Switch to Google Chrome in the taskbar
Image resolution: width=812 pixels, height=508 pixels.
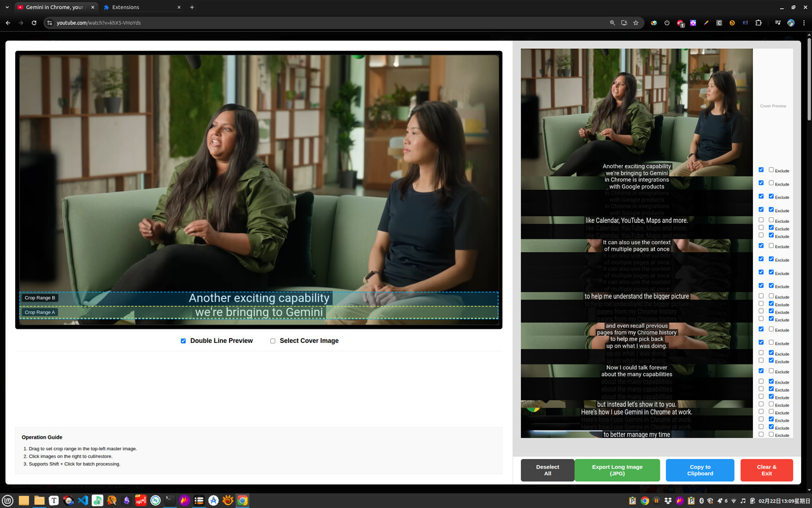(242, 500)
